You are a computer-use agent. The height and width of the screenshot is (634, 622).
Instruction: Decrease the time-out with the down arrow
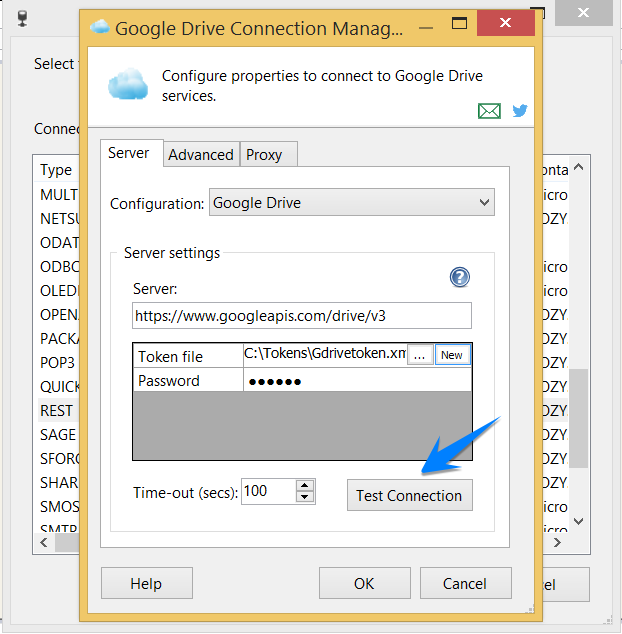(x=305, y=497)
